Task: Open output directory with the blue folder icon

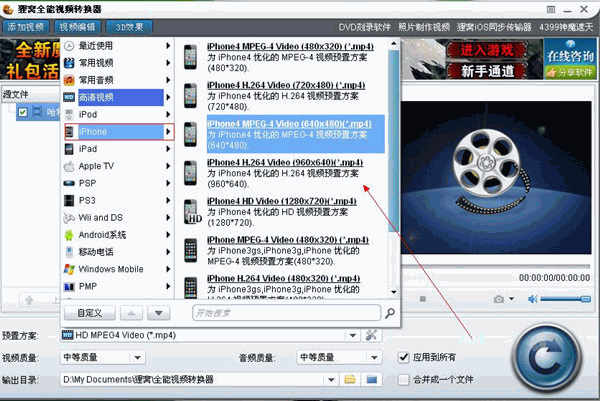Action: (372, 380)
